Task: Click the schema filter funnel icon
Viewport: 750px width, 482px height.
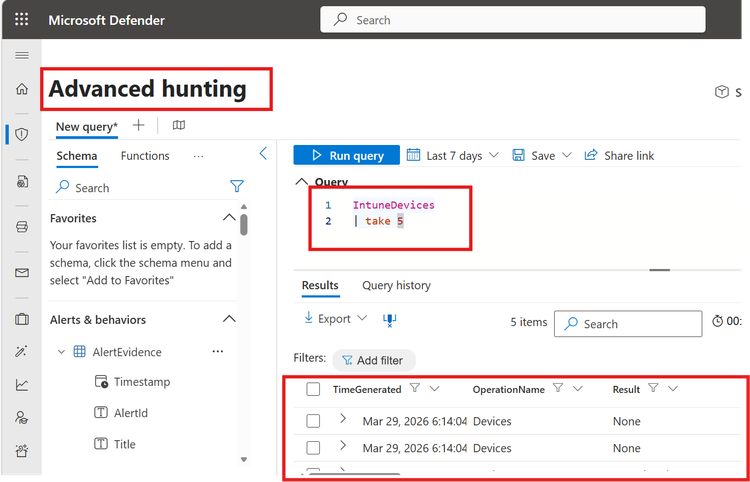Action: click(237, 186)
